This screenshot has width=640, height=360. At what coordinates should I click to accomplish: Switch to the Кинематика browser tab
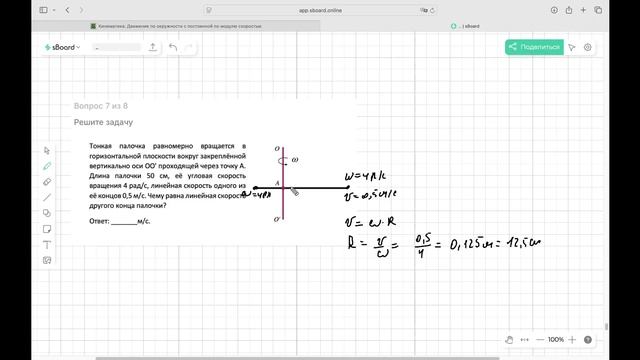click(x=176, y=26)
